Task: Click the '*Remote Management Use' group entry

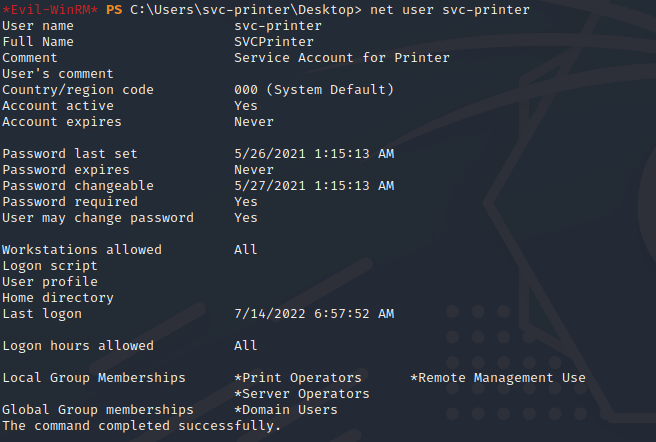Action: (x=498, y=378)
